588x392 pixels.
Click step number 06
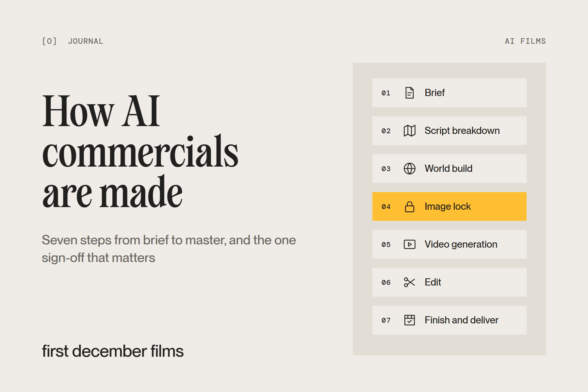click(x=386, y=283)
